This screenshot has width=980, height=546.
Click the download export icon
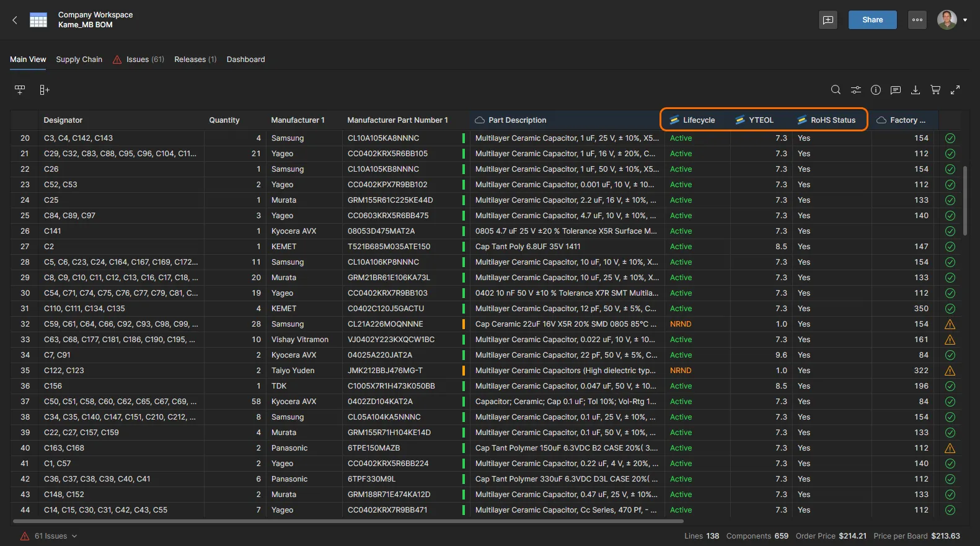point(915,90)
